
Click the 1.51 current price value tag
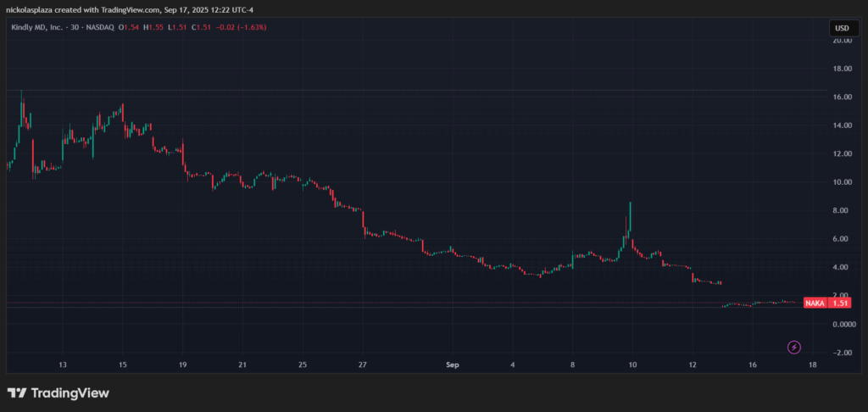click(x=840, y=303)
